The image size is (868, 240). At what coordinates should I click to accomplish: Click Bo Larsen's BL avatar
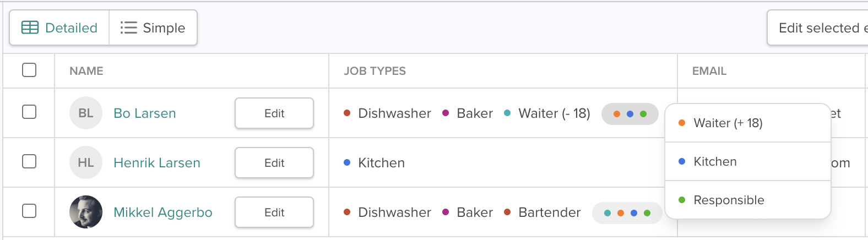86,113
